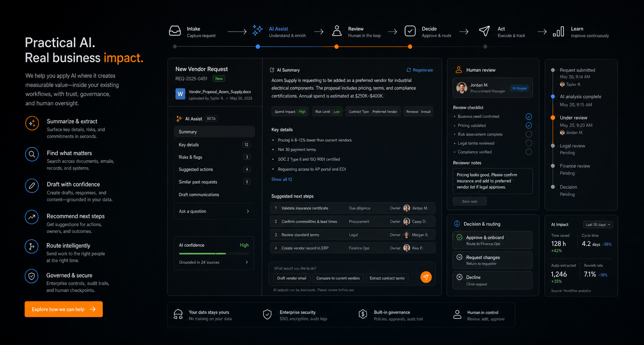Open the Last 30 days dropdown

pyautogui.click(x=598, y=224)
